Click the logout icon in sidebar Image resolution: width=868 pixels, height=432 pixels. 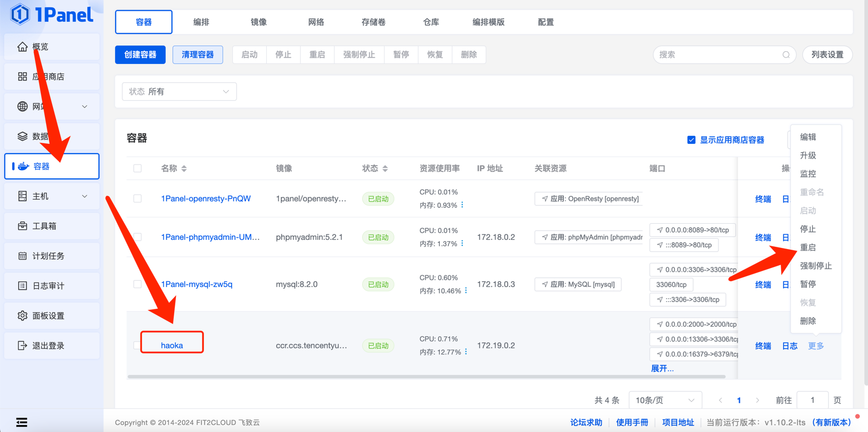(x=22, y=346)
